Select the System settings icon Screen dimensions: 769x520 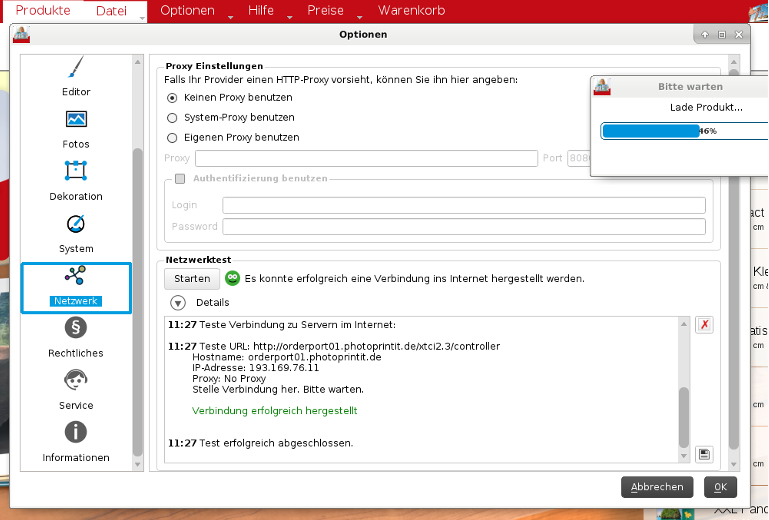pos(76,224)
